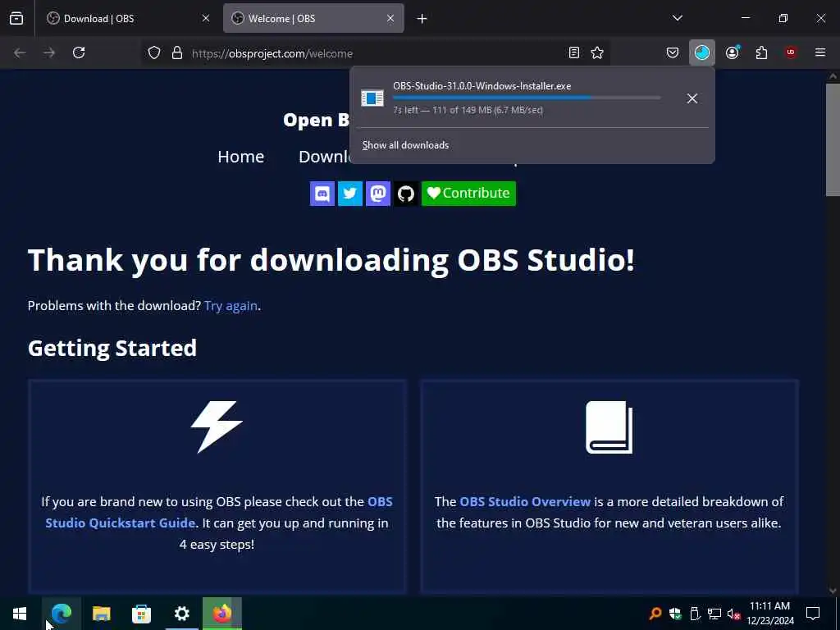Screen dimensions: 840x630
Task: Open File Explorer from taskbar
Action: (102, 614)
